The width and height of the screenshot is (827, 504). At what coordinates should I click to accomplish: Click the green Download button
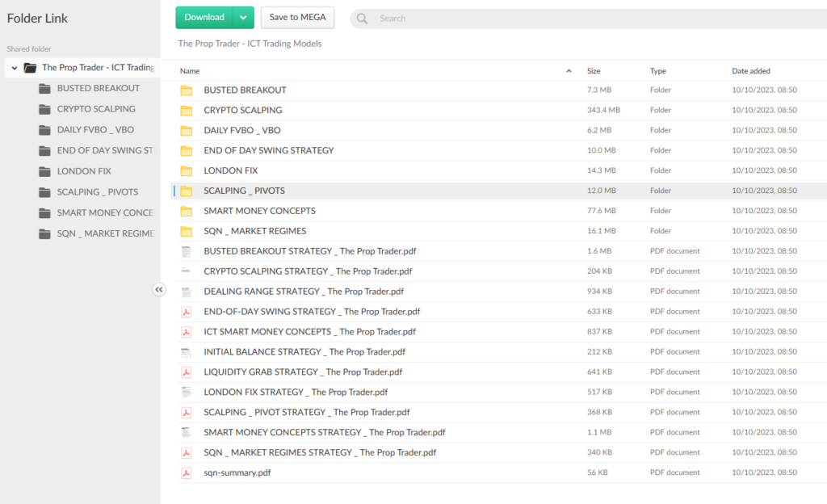coord(204,18)
